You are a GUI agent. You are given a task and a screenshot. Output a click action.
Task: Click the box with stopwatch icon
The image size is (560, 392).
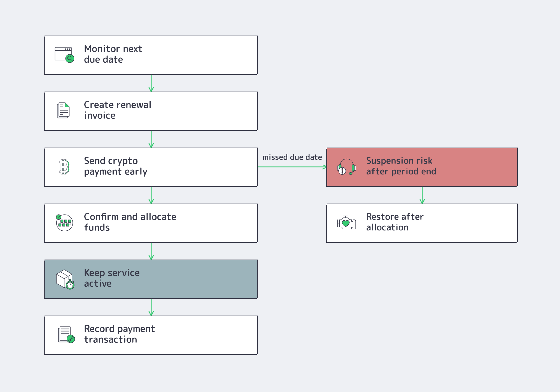pyautogui.click(x=65, y=279)
